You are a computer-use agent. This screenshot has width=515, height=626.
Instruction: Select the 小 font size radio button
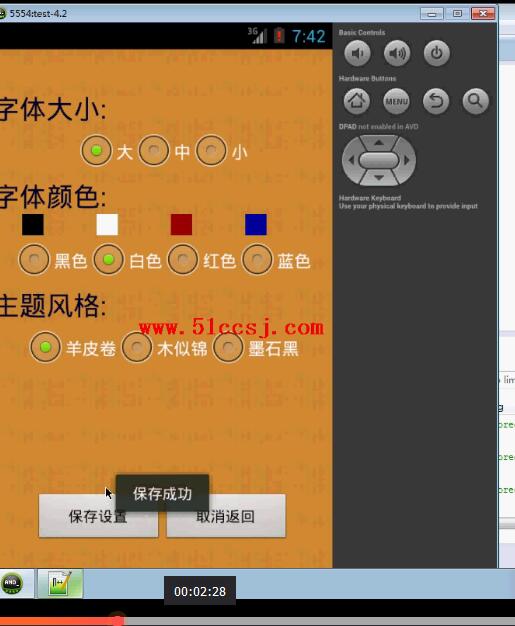[x=211, y=151]
